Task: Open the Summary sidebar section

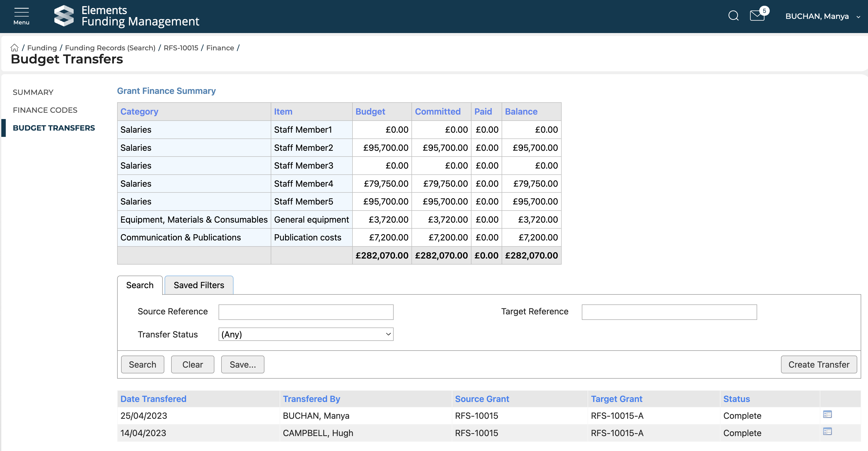Action: pyautogui.click(x=33, y=92)
